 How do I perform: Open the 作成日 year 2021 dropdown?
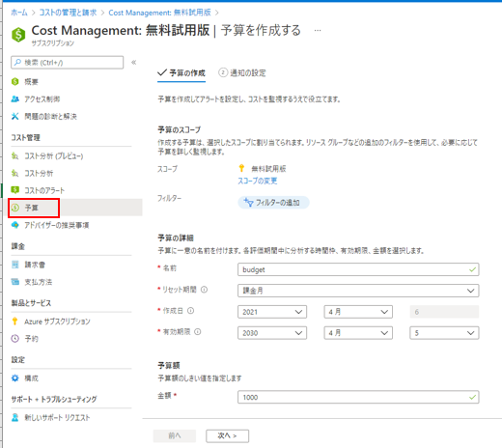coord(272,312)
